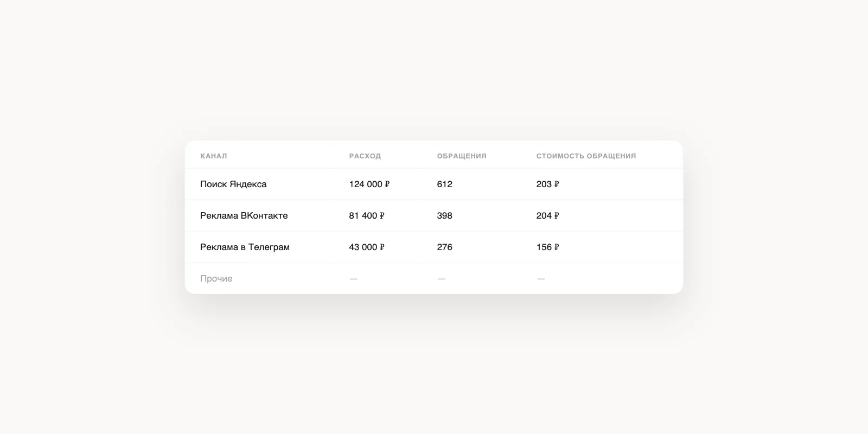Select the «Поиск Яндекса» channel name
Viewport: 868px width, 434px height.
point(233,184)
